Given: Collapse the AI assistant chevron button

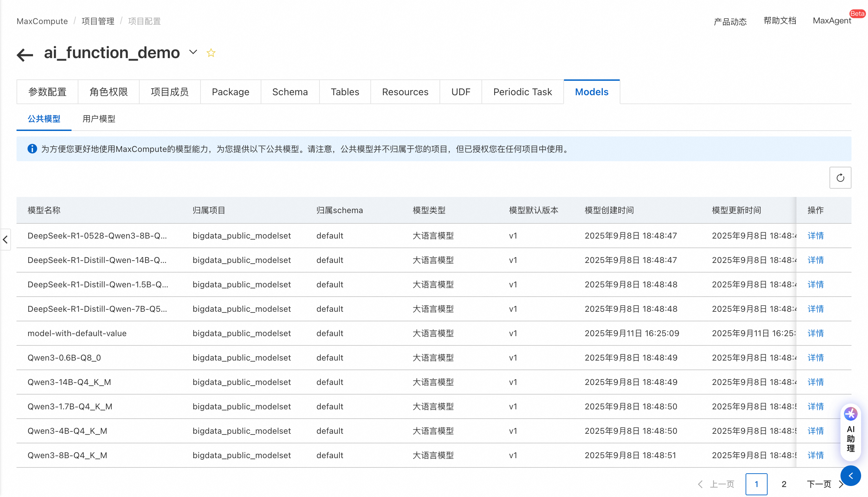Looking at the screenshot, I should [850, 476].
